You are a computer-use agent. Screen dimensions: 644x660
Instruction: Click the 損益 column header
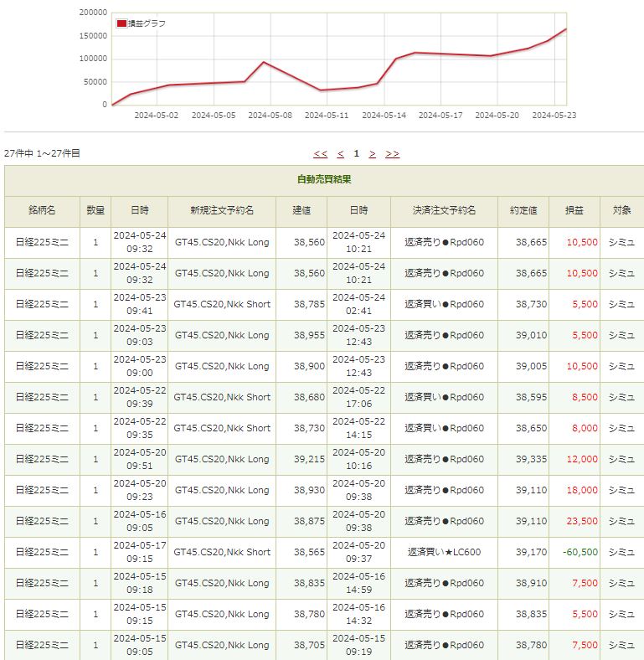point(574,210)
